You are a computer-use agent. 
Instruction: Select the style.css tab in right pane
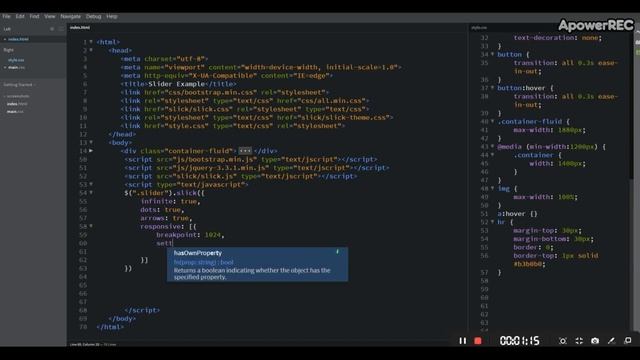click(x=479, y=28)
